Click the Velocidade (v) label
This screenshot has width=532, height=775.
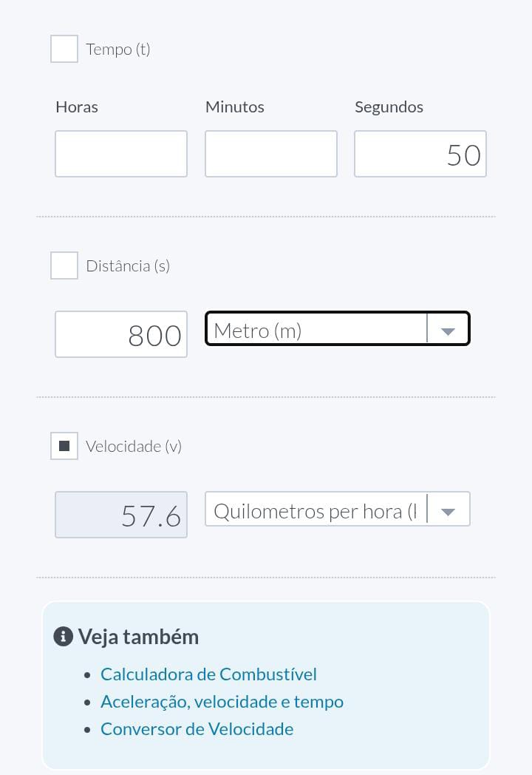pos(134,446)
